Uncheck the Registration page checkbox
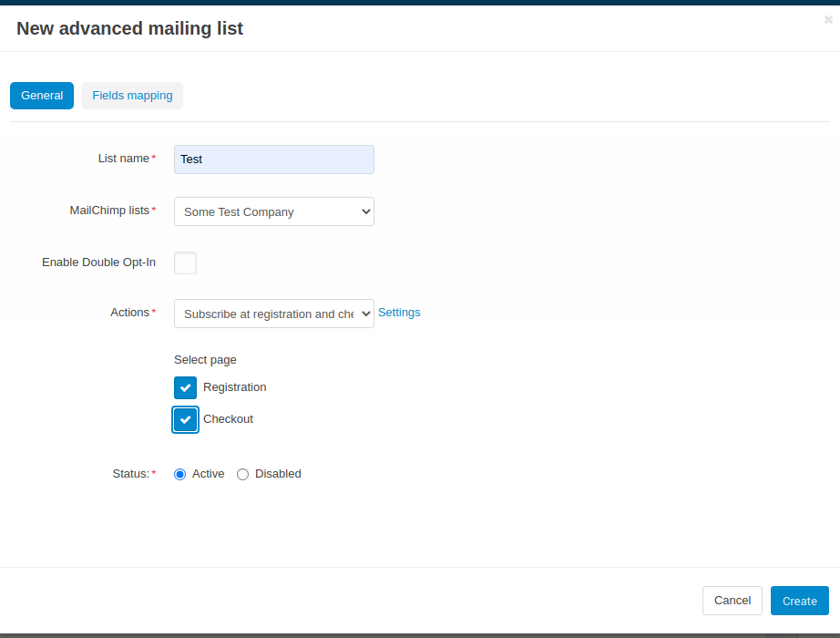Viewport: 840px width, 638px height. [185, 387]
